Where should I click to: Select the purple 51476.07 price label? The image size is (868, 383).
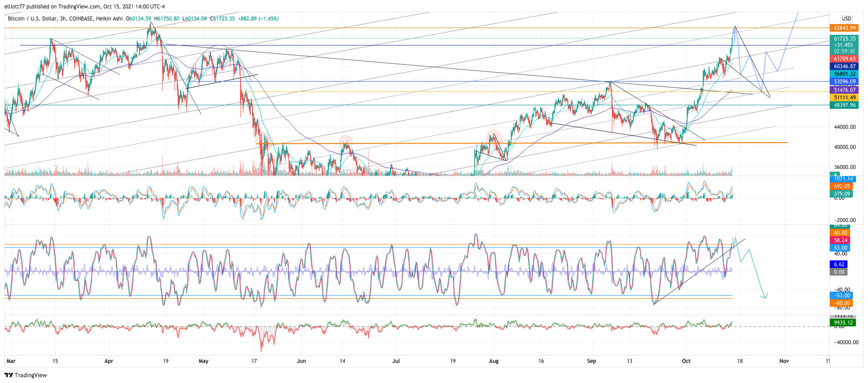[844, 90]
